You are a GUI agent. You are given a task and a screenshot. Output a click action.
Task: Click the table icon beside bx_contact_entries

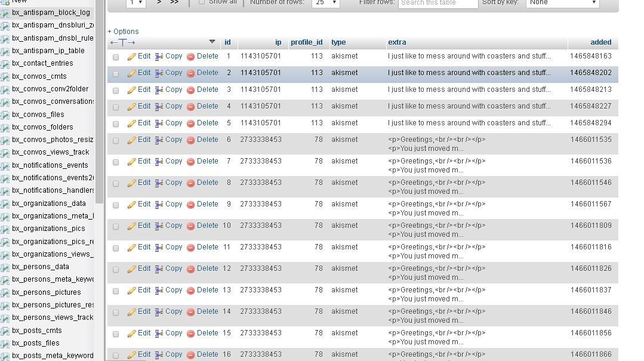5,64
